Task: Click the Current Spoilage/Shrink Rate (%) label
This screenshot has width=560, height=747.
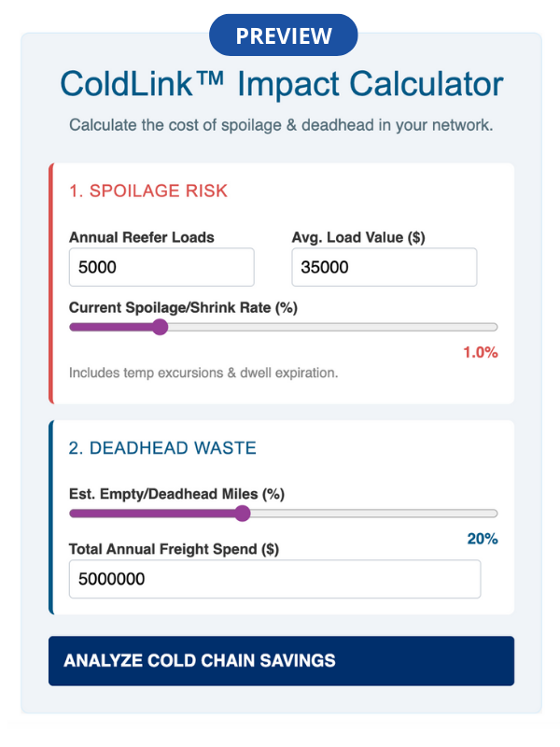Action: [183, 306]
